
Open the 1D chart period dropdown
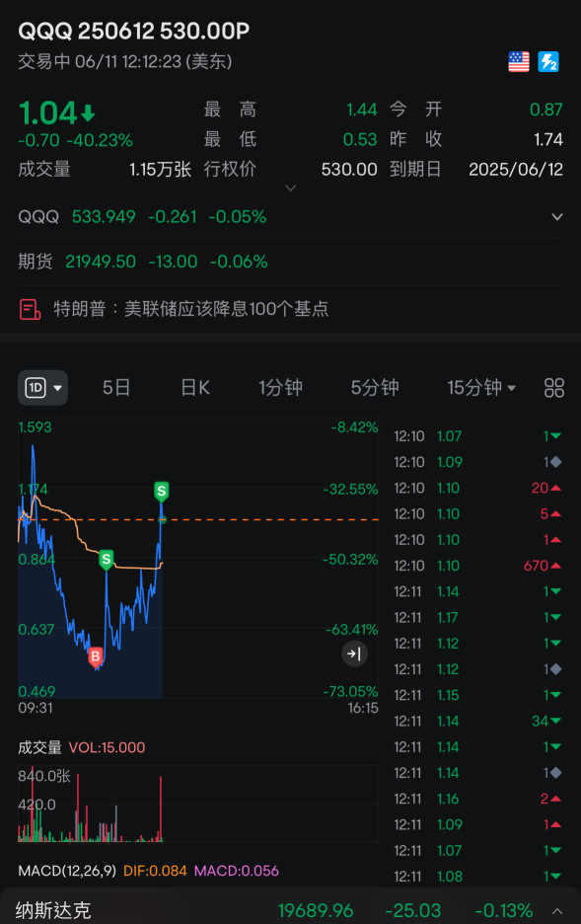(43, 388)
